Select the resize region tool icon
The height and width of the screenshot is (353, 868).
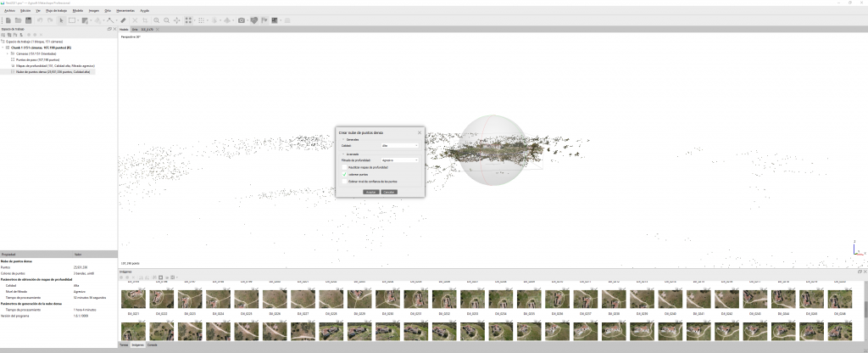click(85, 20)
